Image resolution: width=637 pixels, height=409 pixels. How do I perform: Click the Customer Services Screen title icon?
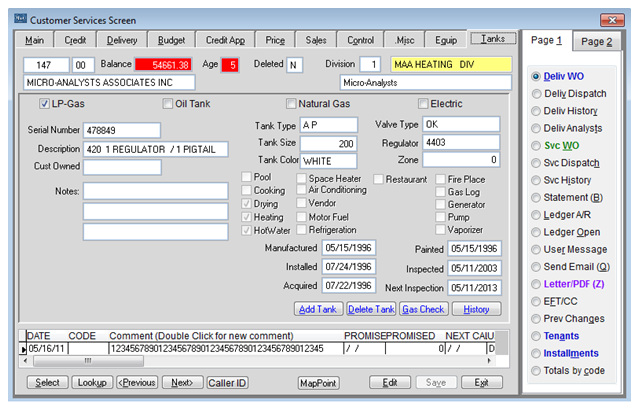coord(20,19)
